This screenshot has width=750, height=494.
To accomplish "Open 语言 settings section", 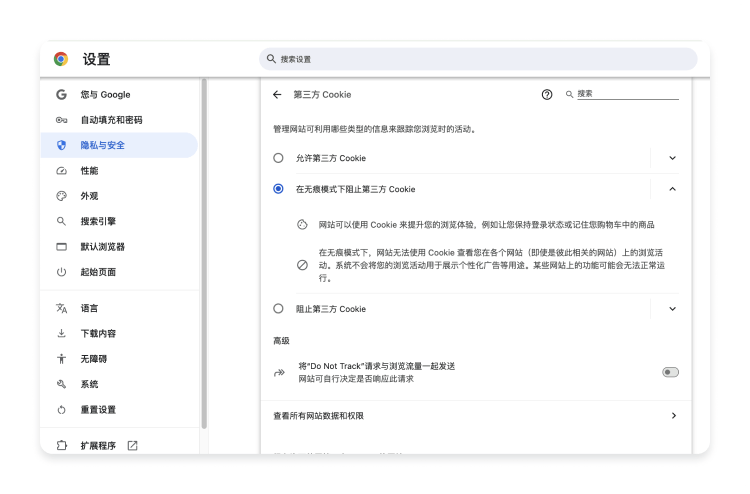I will [x=119, y=308].
